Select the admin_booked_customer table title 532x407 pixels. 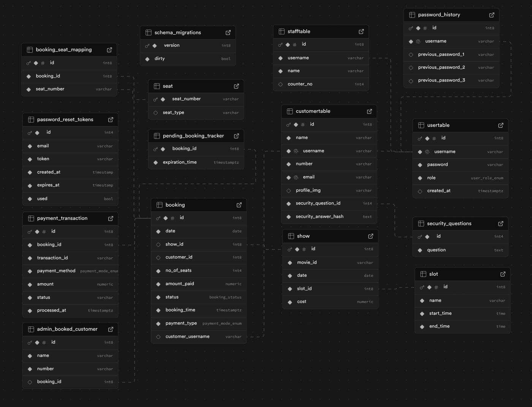(67, 329)
